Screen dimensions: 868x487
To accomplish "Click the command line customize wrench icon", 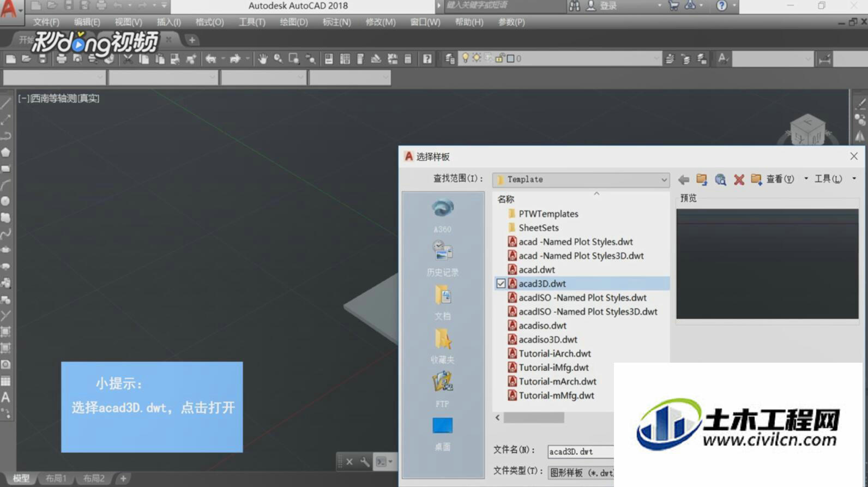I will click(365, 462).
